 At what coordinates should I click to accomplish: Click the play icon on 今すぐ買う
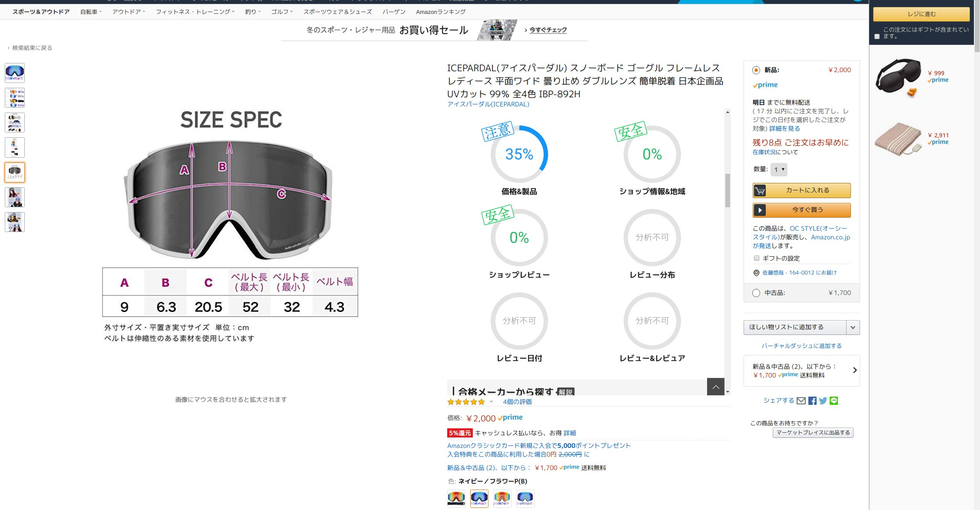pyautogui.click(x=760, y=210)
